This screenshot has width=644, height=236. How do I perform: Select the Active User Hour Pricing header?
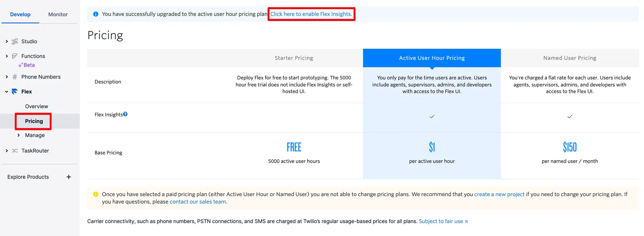[432, 58]
